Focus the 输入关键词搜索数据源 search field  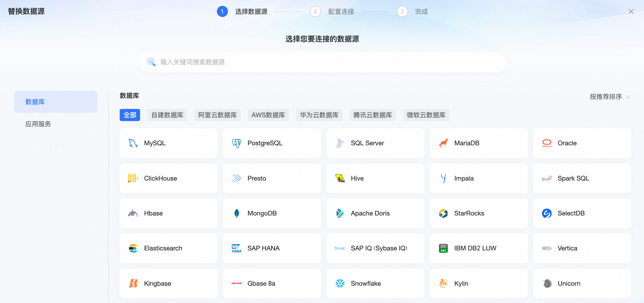(x=322, y=62)
